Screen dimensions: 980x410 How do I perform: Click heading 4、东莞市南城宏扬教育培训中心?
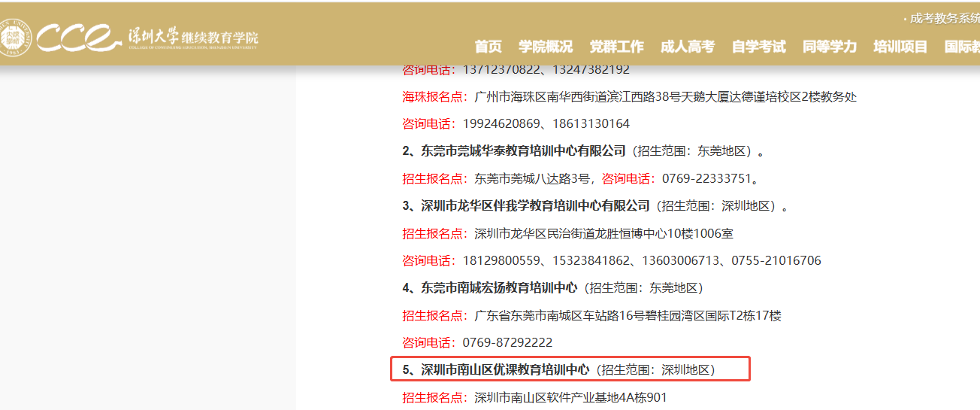pos(490,287)
